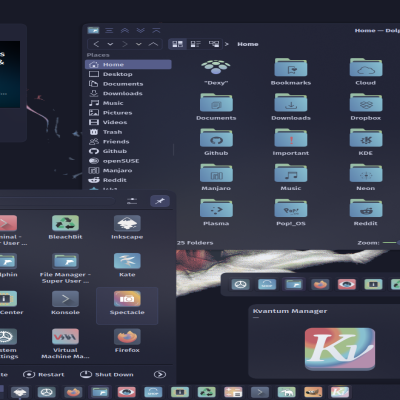Select the Pop!_OS folder icon
Image resolution: width=400 pixels, height=400 pixels.
point(291,208)
